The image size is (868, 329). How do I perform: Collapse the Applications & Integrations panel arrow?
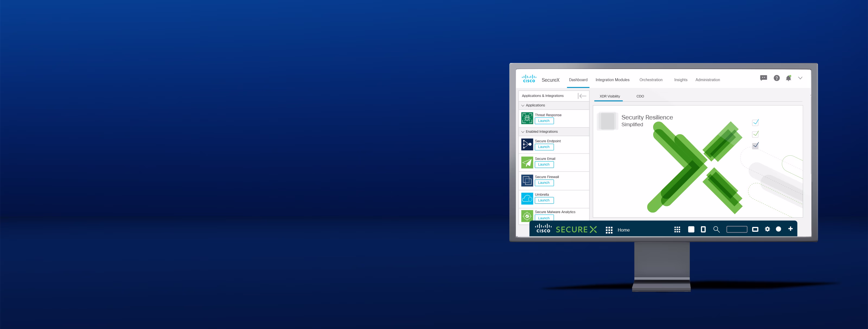(x=582, y=96)
